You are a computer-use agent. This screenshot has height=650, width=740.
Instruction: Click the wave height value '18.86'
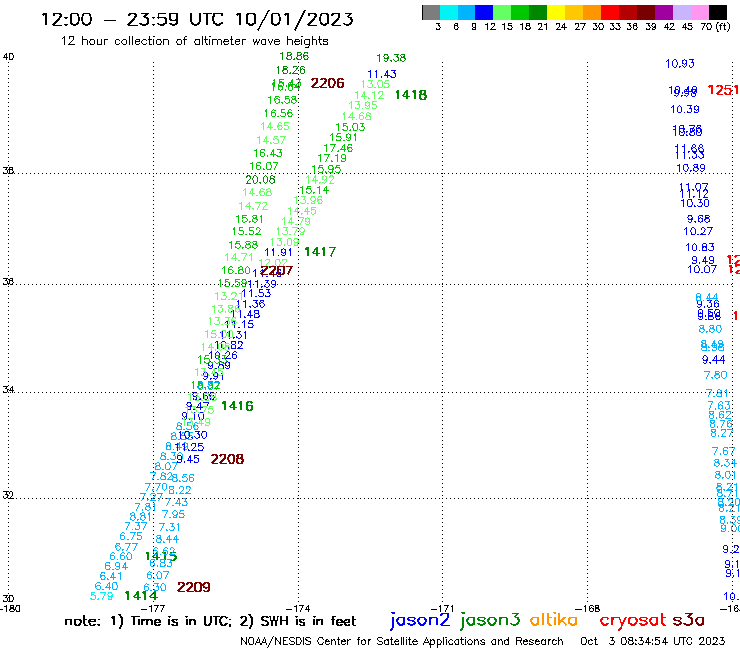coord(294,56)
